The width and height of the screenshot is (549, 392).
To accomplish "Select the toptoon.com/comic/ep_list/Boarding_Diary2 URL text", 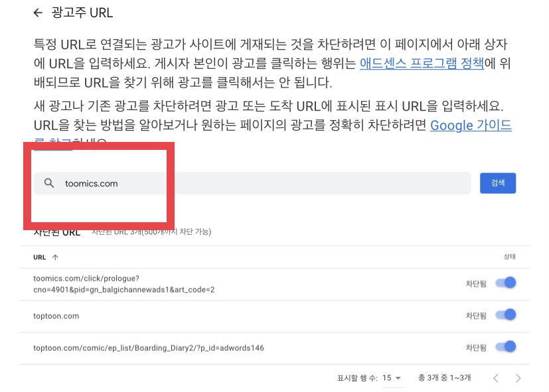I will (x=149, y=348).
